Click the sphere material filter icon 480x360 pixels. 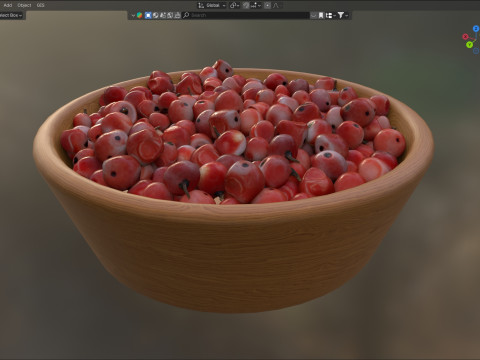click(x=155, y=15)
